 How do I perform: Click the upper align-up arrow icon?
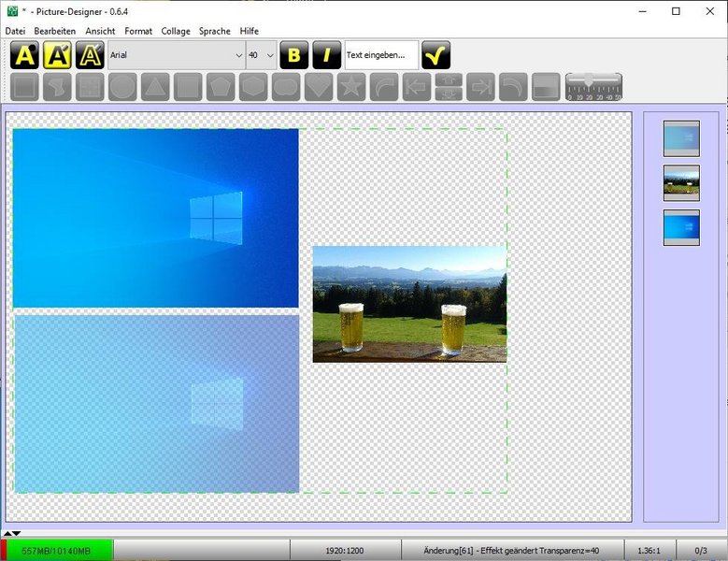(x=449, y=79)
